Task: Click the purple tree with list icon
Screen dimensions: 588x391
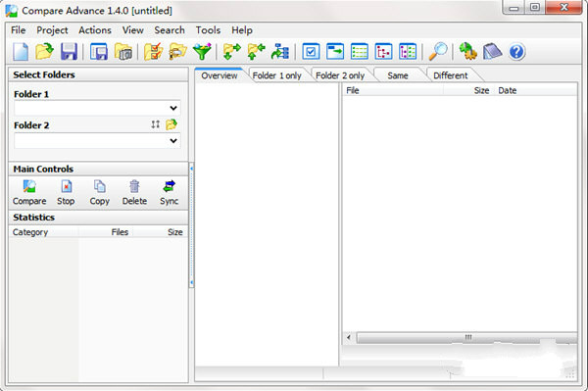Action: click(x=408, y=52)
